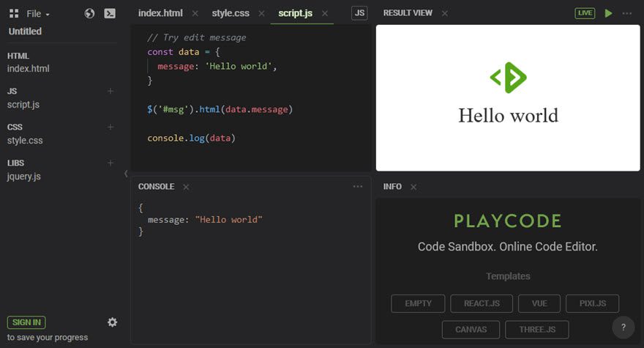This screenshot has height=348, width=644.
Task: Choose the CANVAS template
Action: pyautogui.click(x=471, y=330)
